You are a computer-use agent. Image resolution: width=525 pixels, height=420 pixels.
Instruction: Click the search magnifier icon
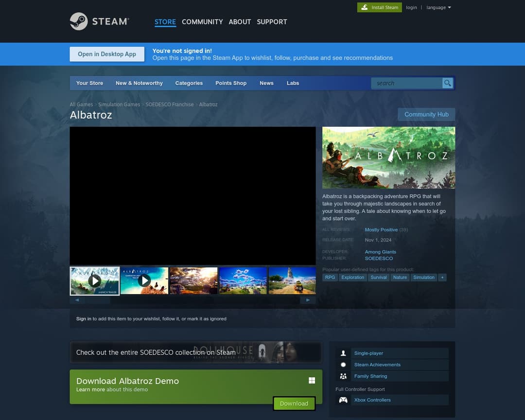coord(447,83)
